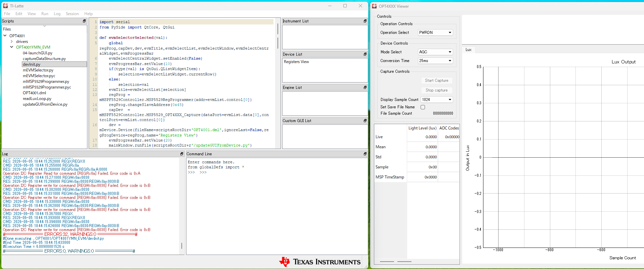644x269 pixels.
Task: Select captureDataStructure.py in Scripts tree
Action: click(44, 59)
